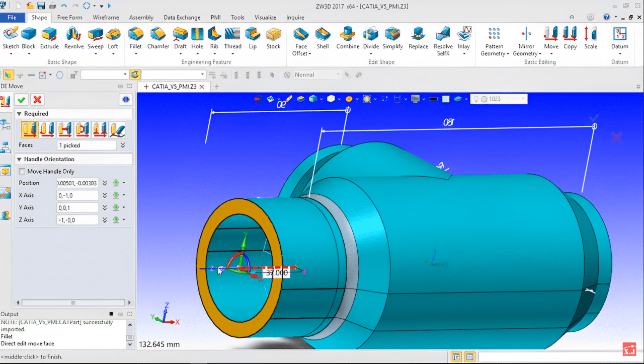644x364 pixels.
Task: Activate the Combine shape tool
Action: [x=348, y=38]
